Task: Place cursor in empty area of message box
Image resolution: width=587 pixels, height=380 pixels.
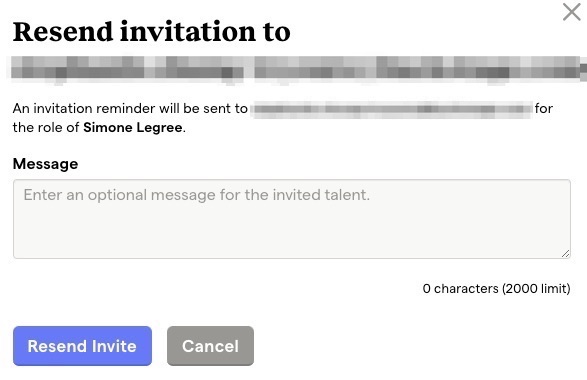Action: [x=292, y=232]
